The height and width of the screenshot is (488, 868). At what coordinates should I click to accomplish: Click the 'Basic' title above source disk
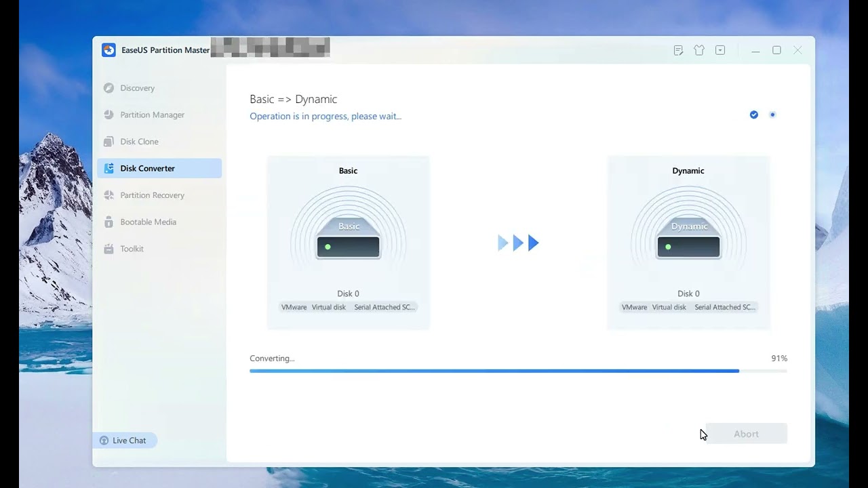pyautogui.click(x=348, y=171)
